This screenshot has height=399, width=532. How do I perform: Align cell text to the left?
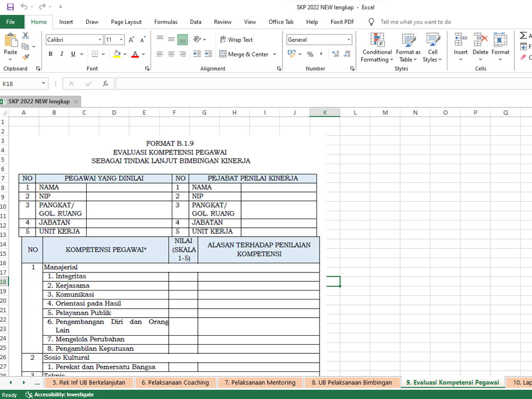coord(160,54)
